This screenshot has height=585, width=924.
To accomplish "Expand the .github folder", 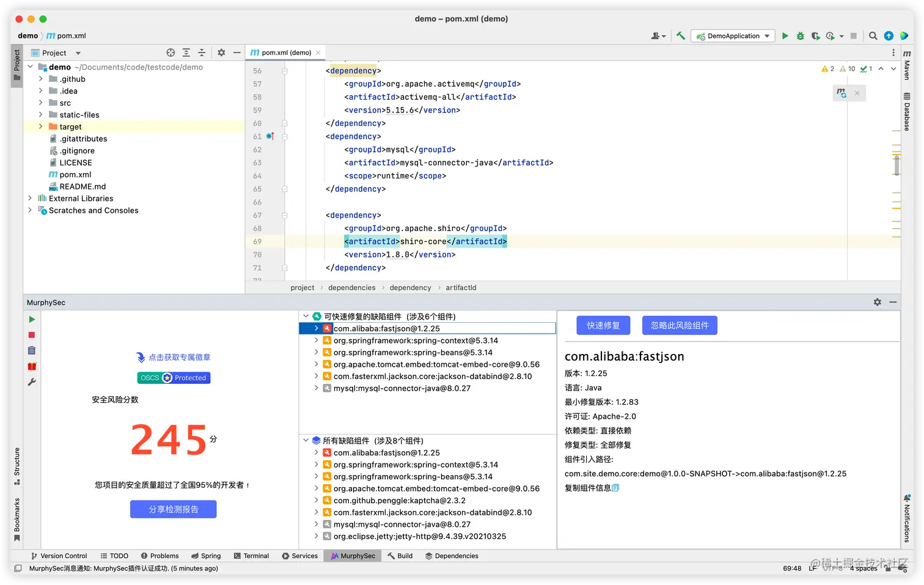I will pyautogui.click(x=40, y=79).
